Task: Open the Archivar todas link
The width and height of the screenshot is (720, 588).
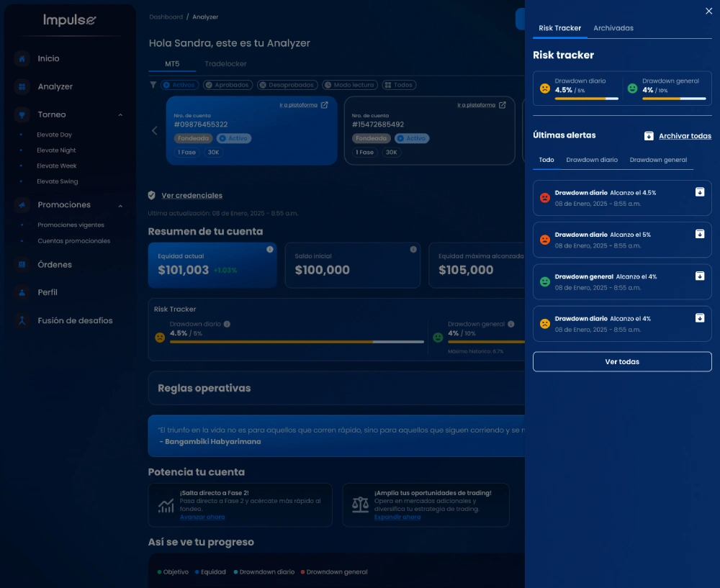Action: [x=685, y=136]
